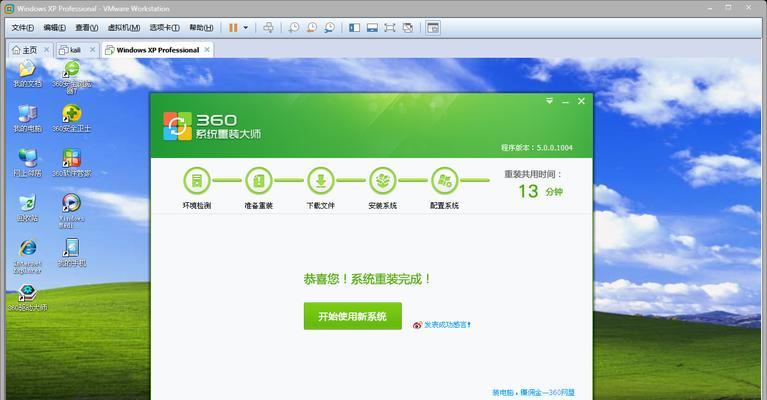Click the VMware pause virtual machine button

(233, 28)
